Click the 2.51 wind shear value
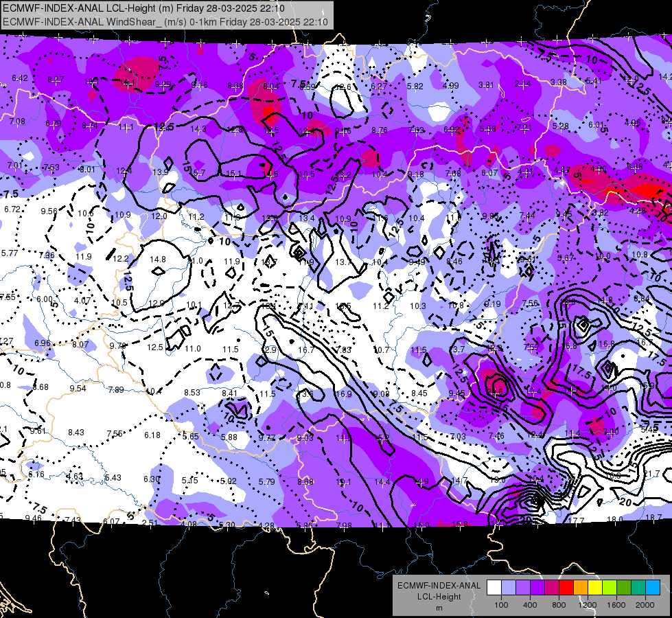 tap(150, 523)
